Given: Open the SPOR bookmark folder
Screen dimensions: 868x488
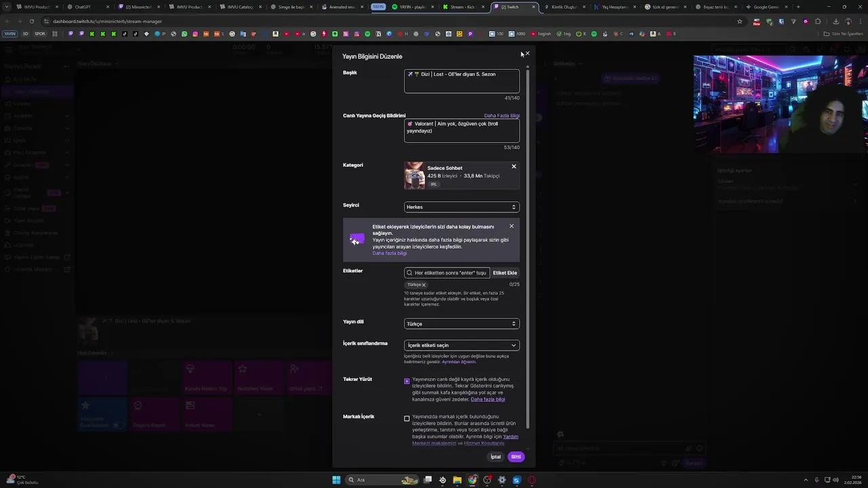Looking at the screenshot, I should tap(40, 33).
